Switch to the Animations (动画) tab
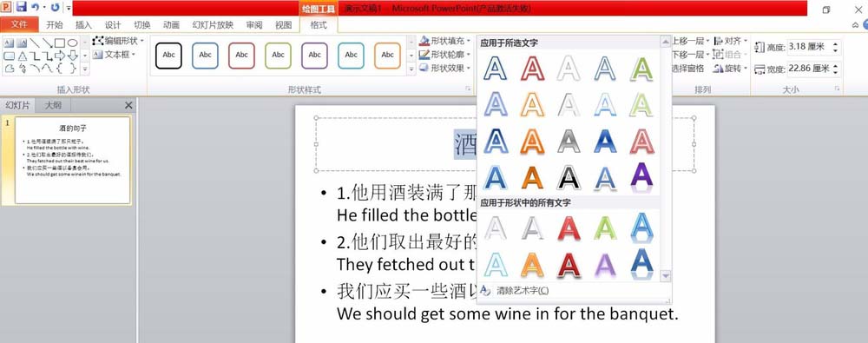The width and height of the screenshot is (868, 343). (x=172, y=25)
